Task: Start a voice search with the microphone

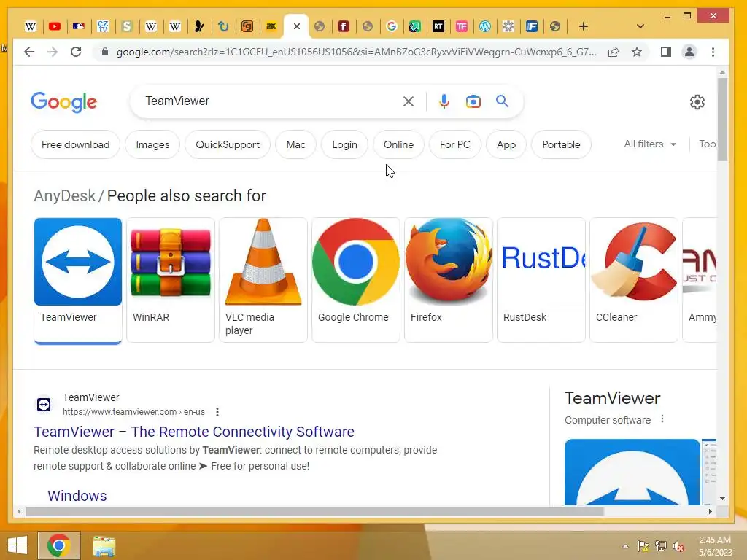Action: click(x=444, y=101)
